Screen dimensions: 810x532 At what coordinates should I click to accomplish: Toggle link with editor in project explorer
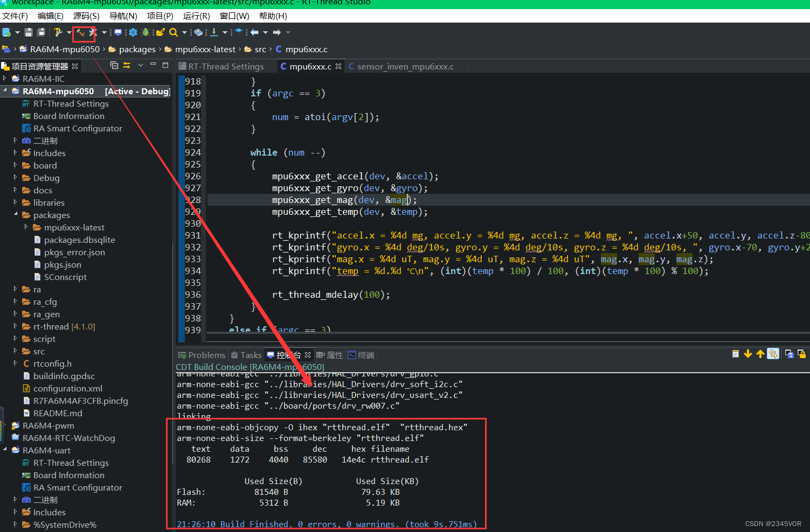[127, 65]
